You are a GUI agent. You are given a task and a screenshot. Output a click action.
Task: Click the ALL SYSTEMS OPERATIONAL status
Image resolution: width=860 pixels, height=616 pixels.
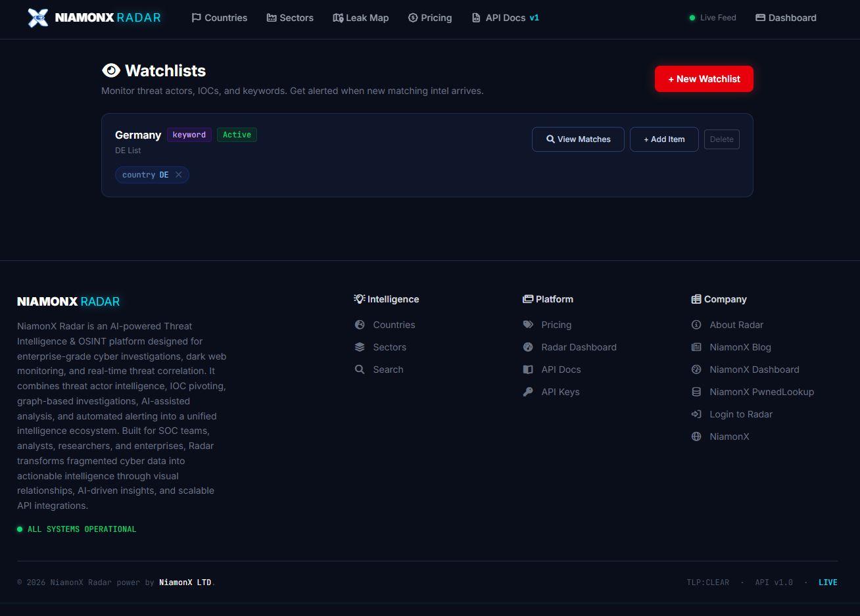click(77, 529)
